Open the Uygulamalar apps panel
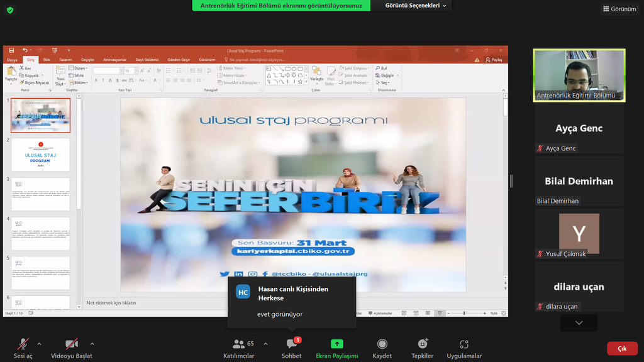This screenshot has width=644, height=362. click(x=464, y=348)
